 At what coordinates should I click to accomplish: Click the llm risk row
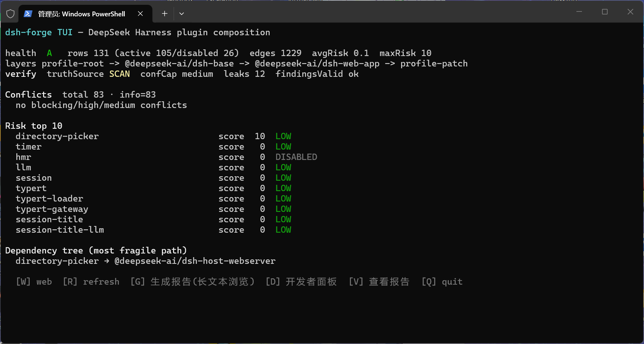tap(153, 167)
